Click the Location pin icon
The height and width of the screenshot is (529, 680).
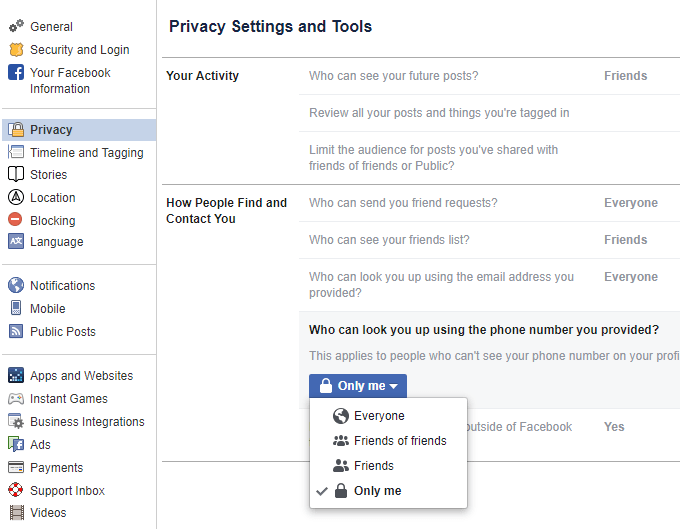(16, 197)
